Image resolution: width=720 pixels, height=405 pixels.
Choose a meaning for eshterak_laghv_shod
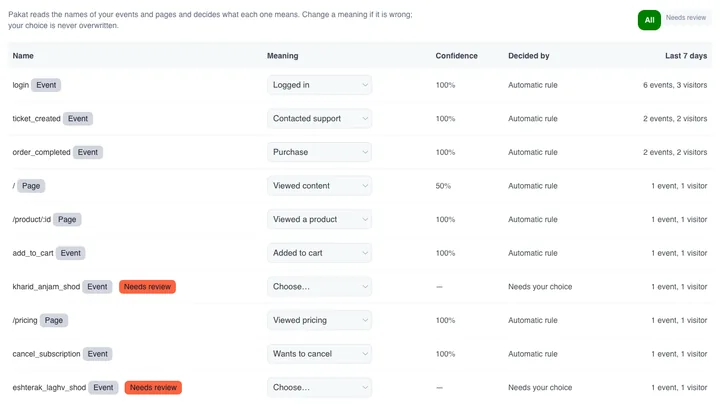319,388
